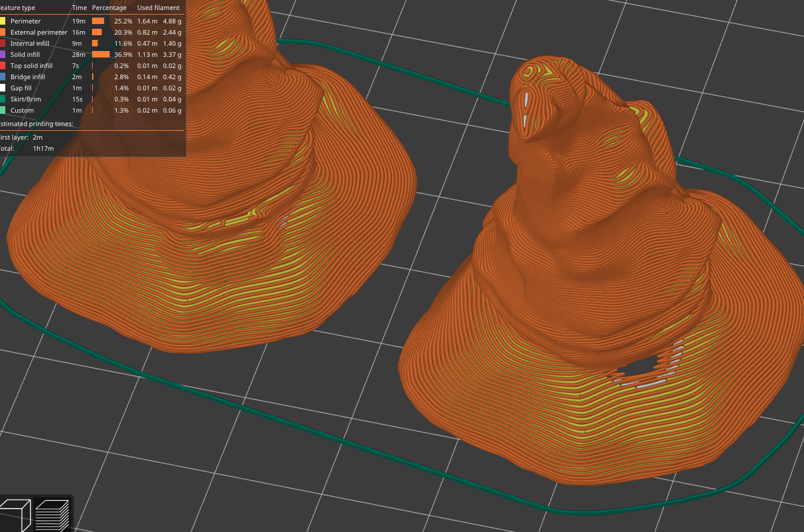Toggle Solid infill visibility in legend

click(x=25, y=55)
